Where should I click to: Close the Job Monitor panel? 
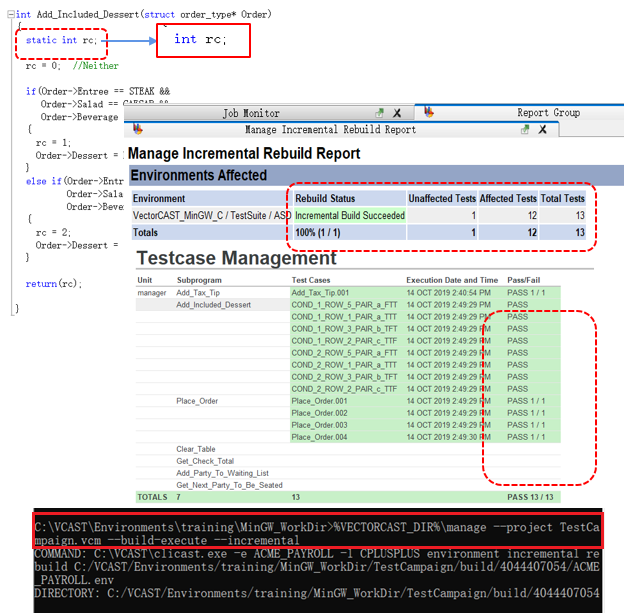pos(397,113)
